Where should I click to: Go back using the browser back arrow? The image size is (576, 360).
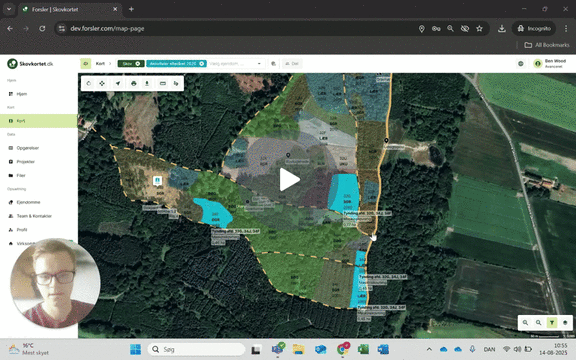point(10,28)
